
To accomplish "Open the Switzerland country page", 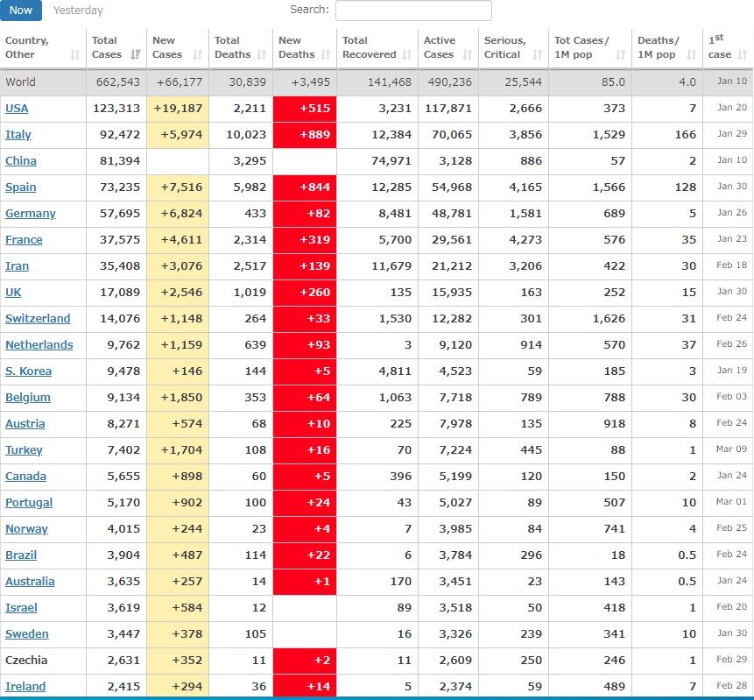I will point(38,318).
